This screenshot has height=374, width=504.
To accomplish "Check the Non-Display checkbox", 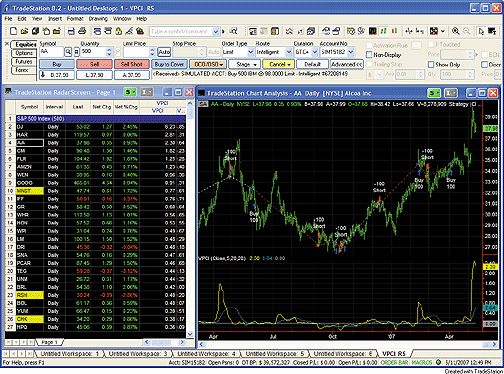I will tap(369, 55).
